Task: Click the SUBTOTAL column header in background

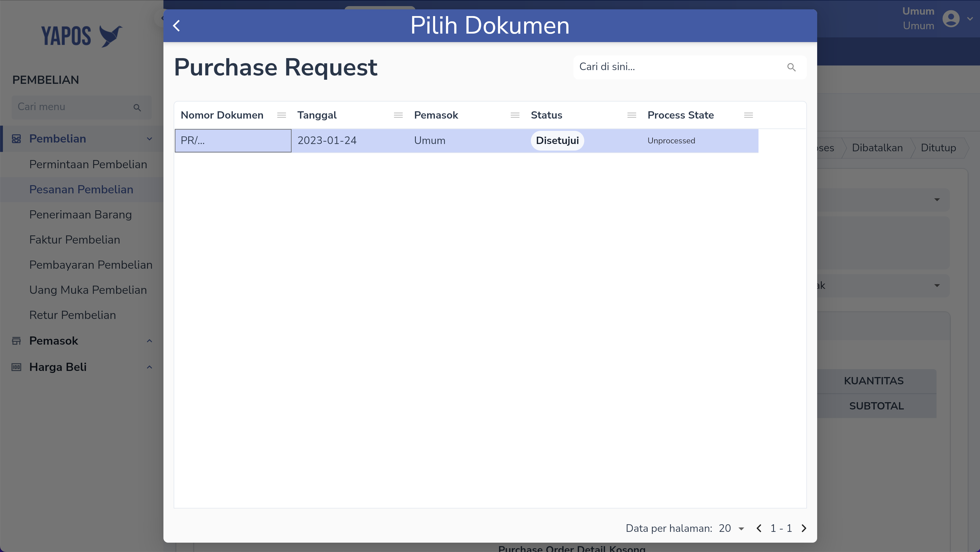Action: pos(876,406)
